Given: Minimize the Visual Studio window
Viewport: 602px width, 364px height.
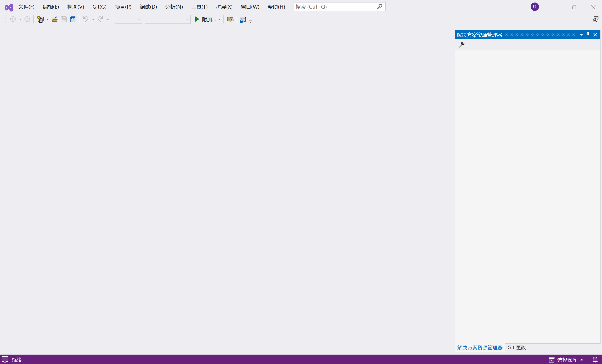Looking at the screenshot, I should click(555, 7).
